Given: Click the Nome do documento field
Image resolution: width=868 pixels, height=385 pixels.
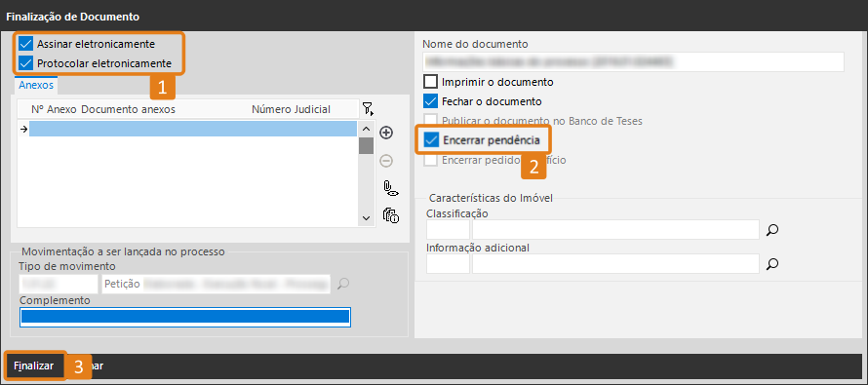Looking at the screenshot, I should coord(633,62).
